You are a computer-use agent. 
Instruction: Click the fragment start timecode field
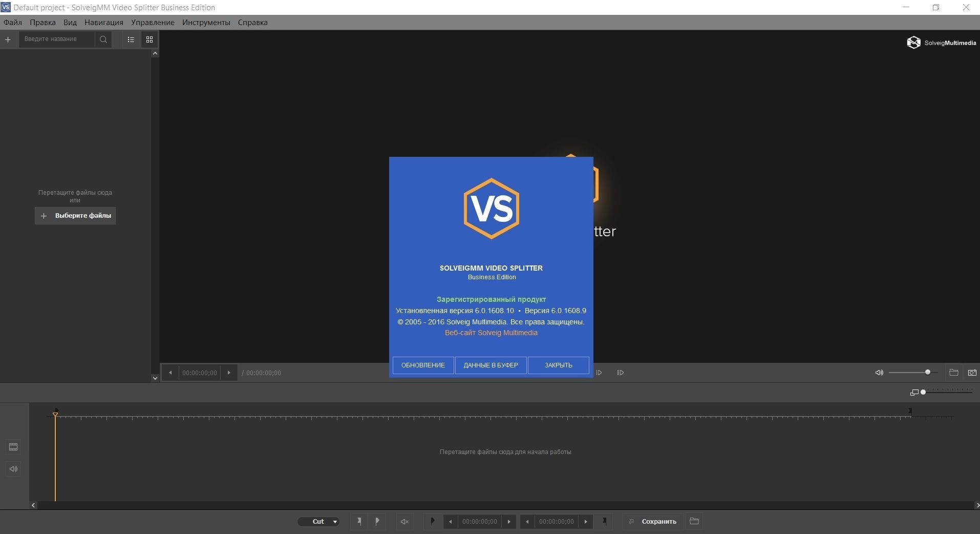[x=480, y=522]
